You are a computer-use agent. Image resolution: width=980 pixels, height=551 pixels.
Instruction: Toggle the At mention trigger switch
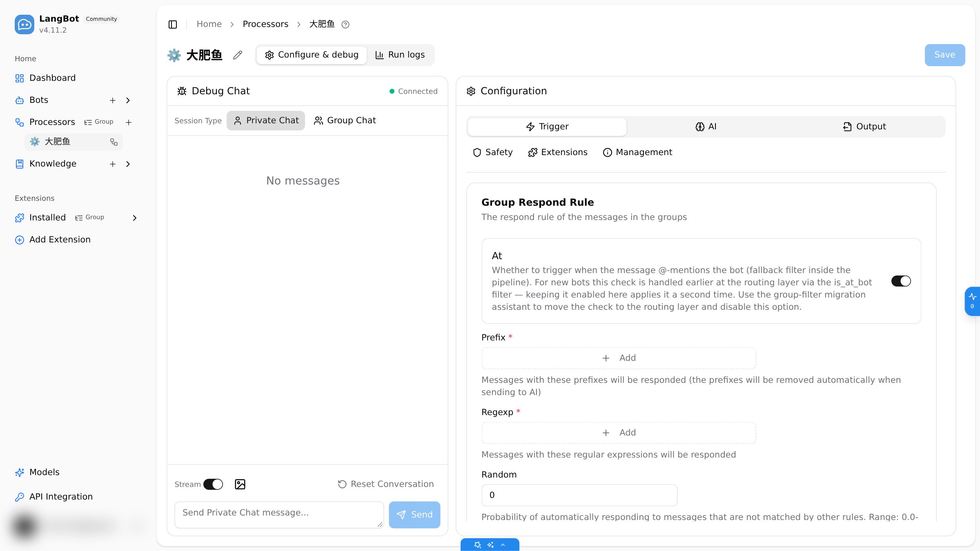click(x=901, y=281)
